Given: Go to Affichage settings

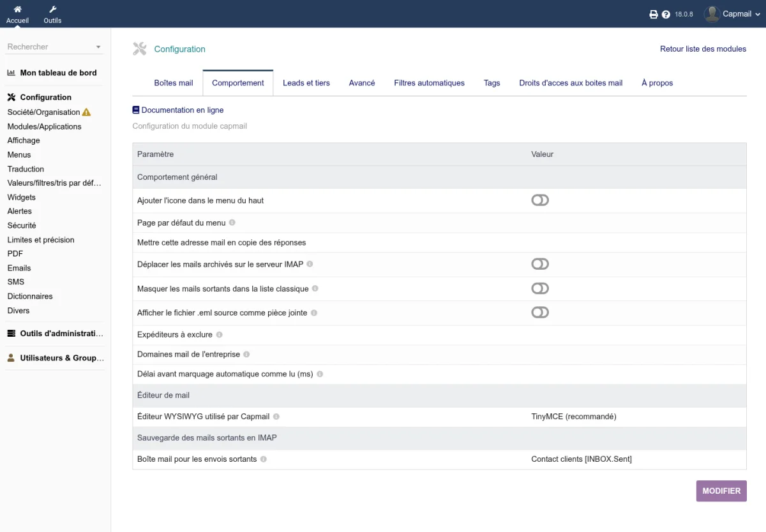Looking at the screenshot, I should coord(24,140).
